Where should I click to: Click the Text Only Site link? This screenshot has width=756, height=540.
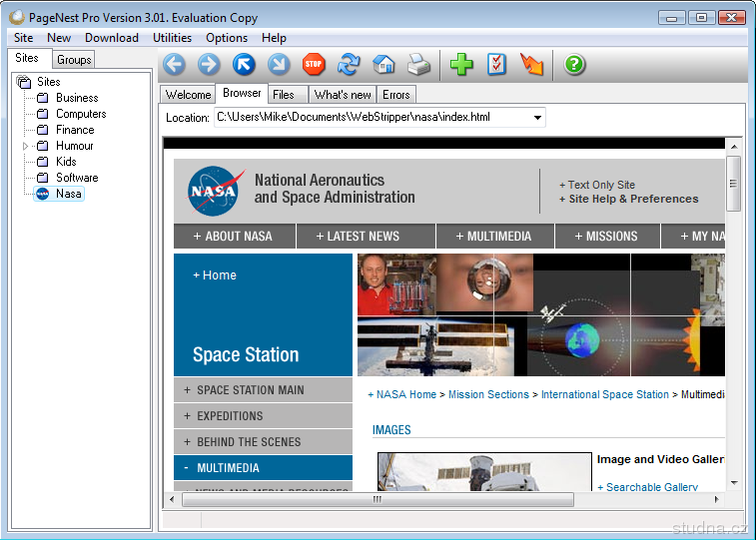600,185
